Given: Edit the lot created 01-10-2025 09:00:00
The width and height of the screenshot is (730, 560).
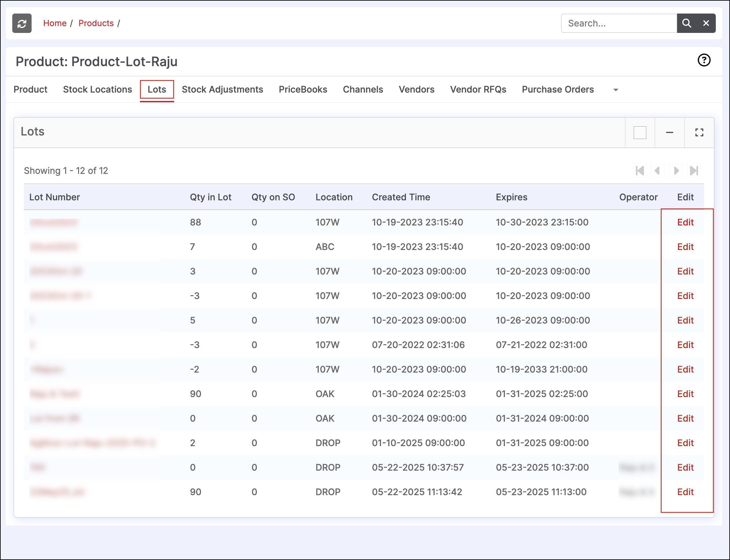Looking at the screenshot, I should (686, 443).
